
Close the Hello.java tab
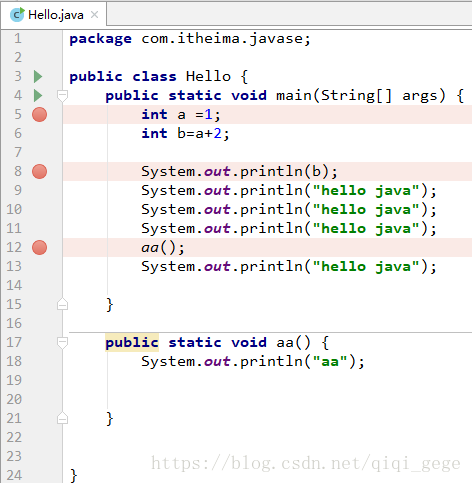(95, 15)
